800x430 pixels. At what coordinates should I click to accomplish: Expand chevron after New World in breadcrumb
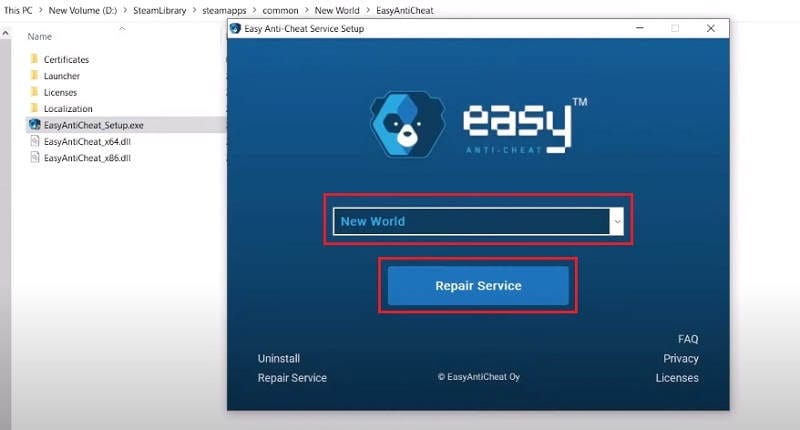pyautogui.click(x=368, y=10)
